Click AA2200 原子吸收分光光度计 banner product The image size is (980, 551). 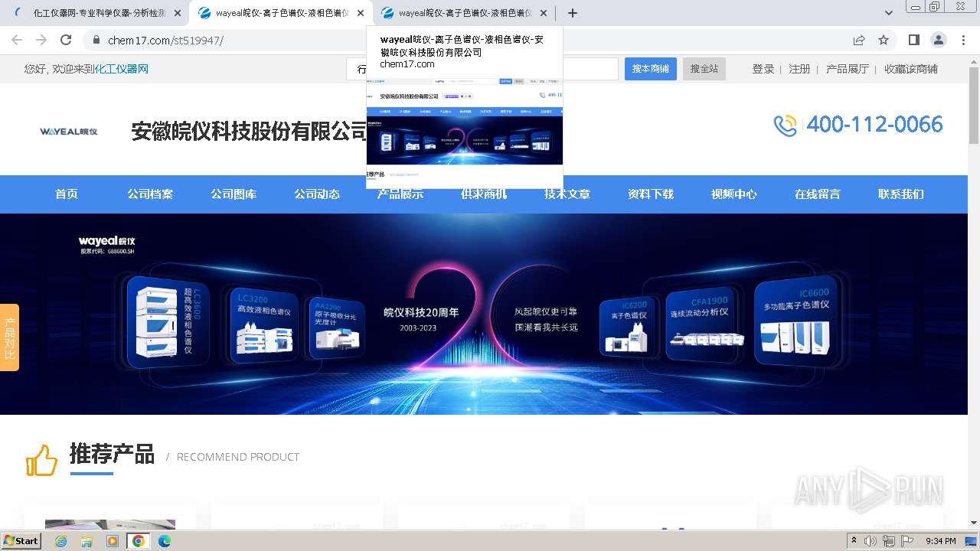[335, 328]
